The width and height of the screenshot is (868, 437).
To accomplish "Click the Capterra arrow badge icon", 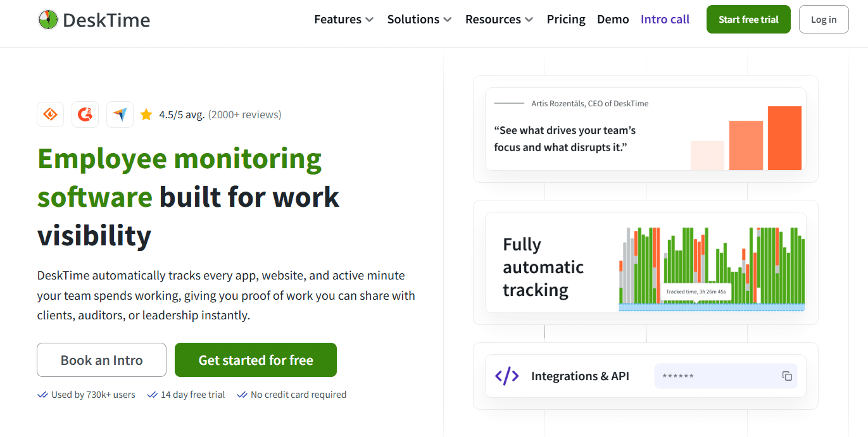I will tap(120, 114).
